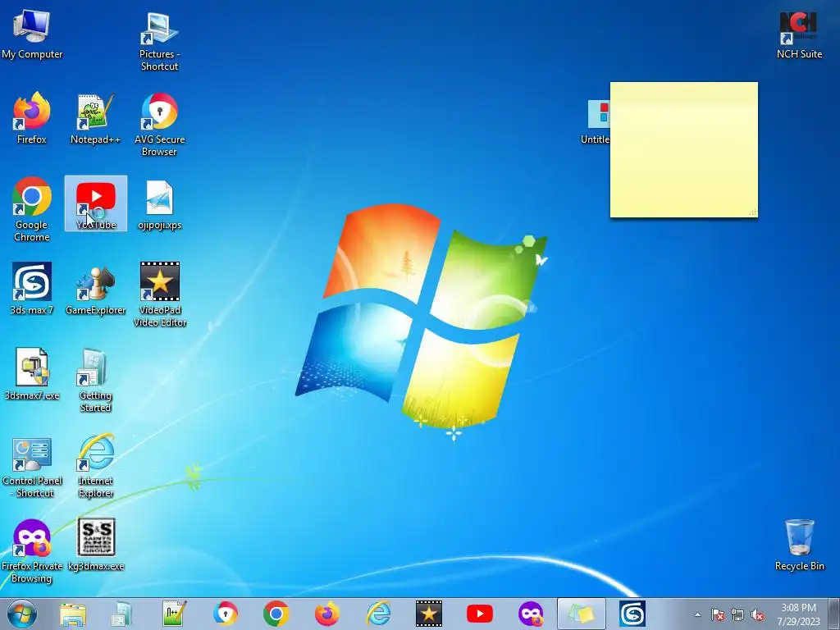Select the Control Panel - Shortcut icon
Image resolution: width=840 pixels, height=630 pixels.
[32, 466]
